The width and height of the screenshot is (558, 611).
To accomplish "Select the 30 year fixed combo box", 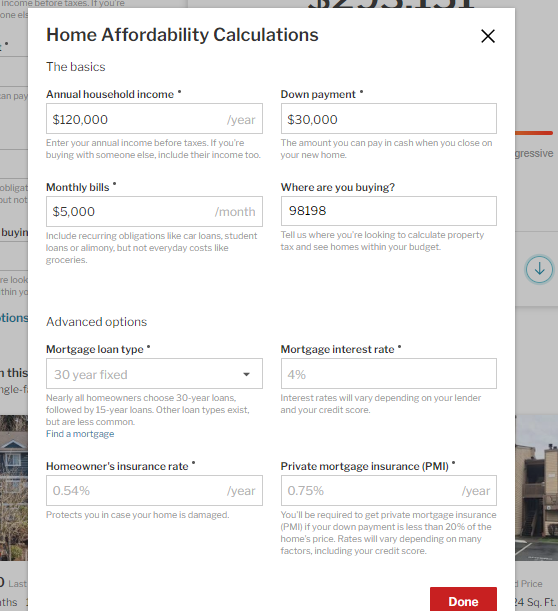I will click(x=154, y=374).
